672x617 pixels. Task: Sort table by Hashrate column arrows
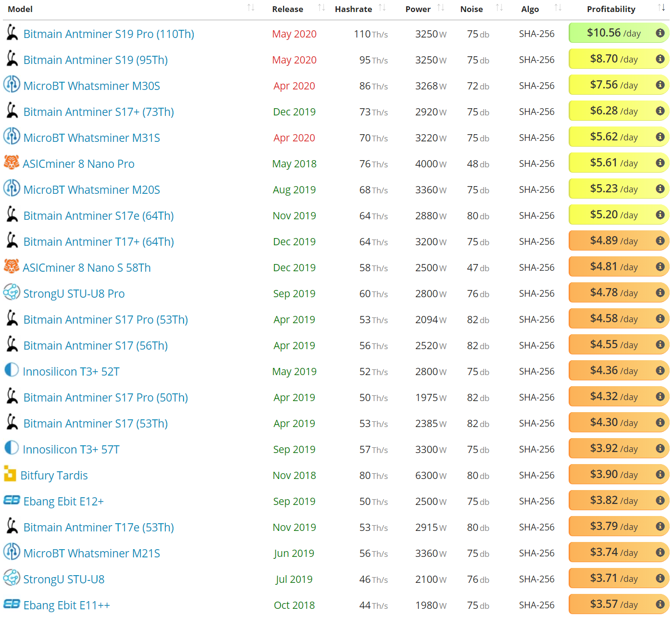[x=382, y=8]
